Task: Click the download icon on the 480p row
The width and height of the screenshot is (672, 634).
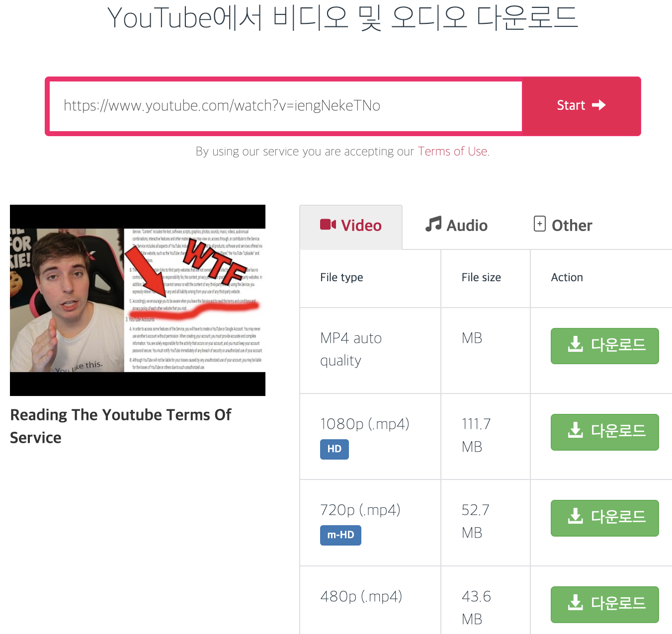Action: 576,604
